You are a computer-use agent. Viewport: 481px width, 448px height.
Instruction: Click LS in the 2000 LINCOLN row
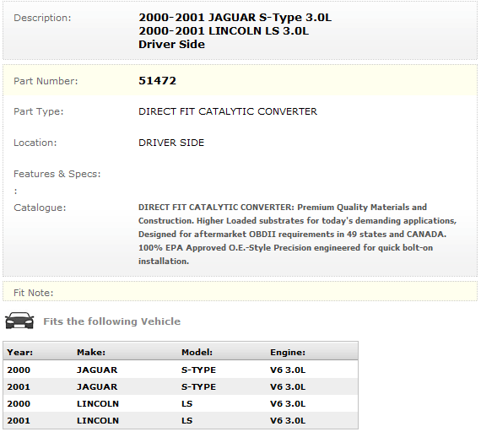coord(186,403)
